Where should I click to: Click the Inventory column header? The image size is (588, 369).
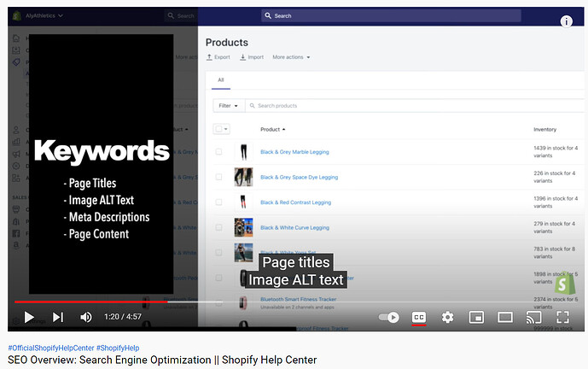pos(544,130)
